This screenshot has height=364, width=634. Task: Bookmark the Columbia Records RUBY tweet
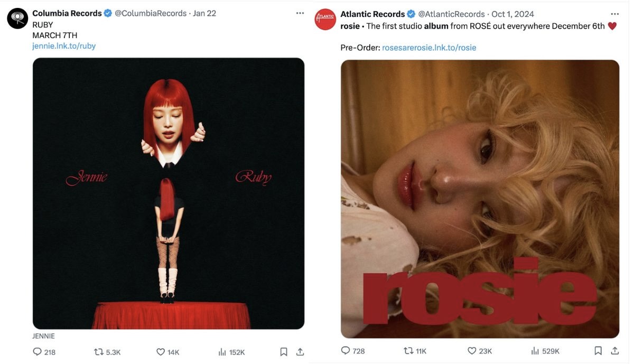[x=284, y=352]
